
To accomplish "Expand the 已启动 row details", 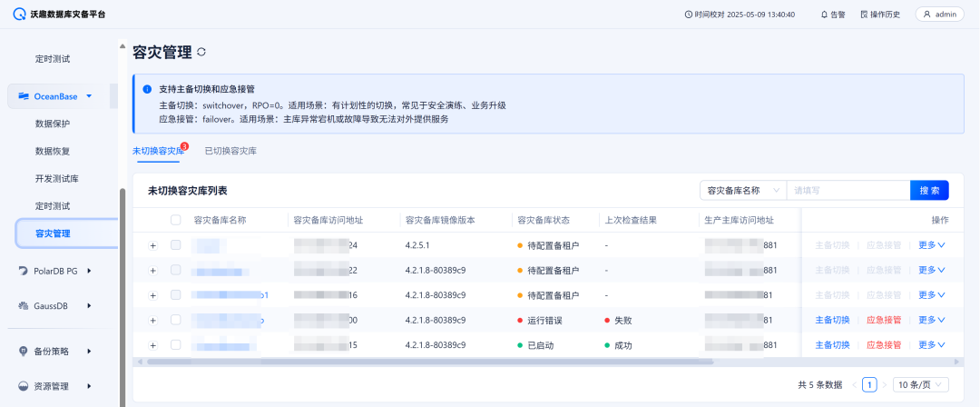I will [152, 345].
